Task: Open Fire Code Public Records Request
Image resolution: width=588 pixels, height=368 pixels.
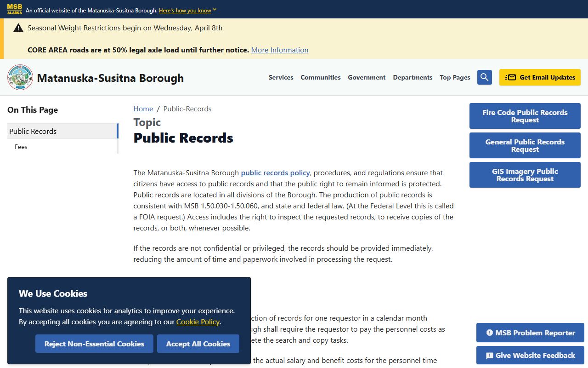Action: tap(525, 116)
